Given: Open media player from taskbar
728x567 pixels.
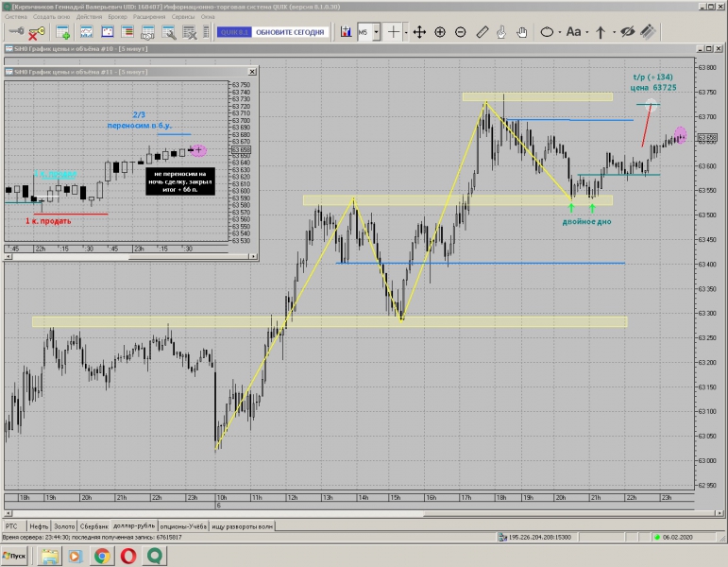Looking at the screenshot, I should [76, 556].
